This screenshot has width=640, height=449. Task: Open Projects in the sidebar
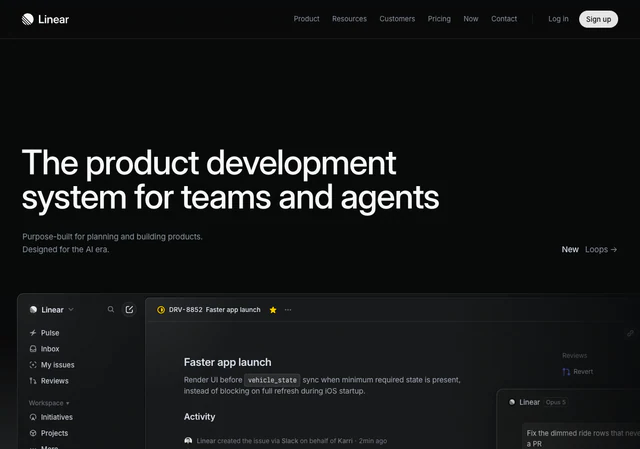click(49, 433)
